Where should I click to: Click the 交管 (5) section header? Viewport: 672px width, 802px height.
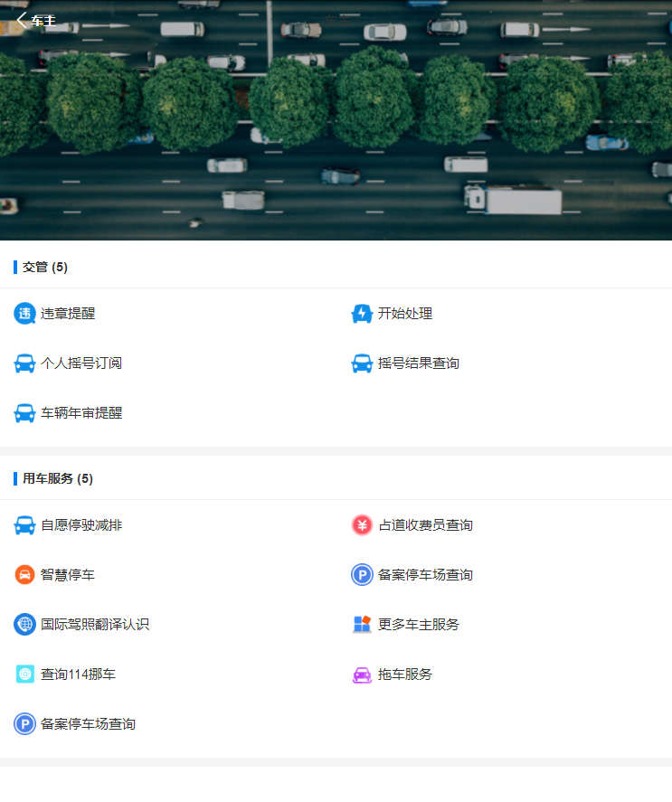[45, 267]
